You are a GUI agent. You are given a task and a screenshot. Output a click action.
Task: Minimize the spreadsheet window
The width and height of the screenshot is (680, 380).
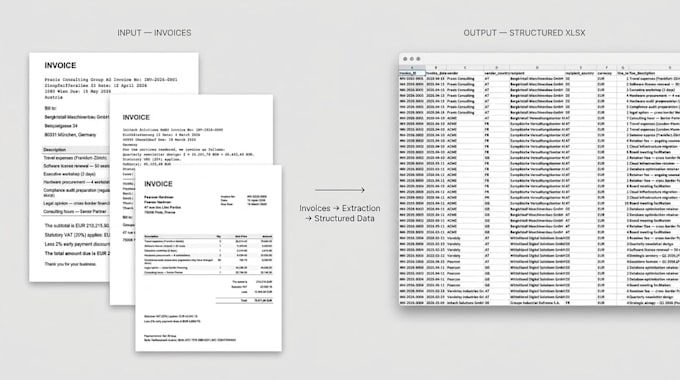(412, 59)
